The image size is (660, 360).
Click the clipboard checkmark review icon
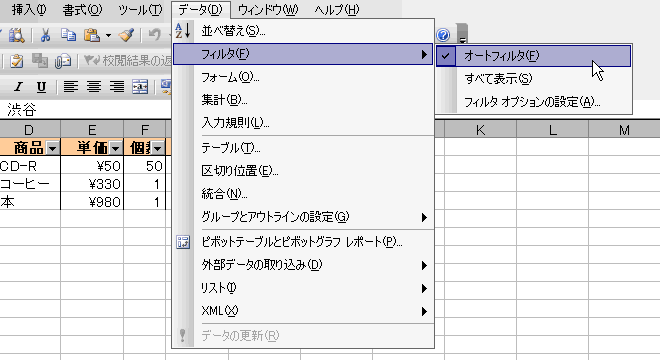coord(16,61)
